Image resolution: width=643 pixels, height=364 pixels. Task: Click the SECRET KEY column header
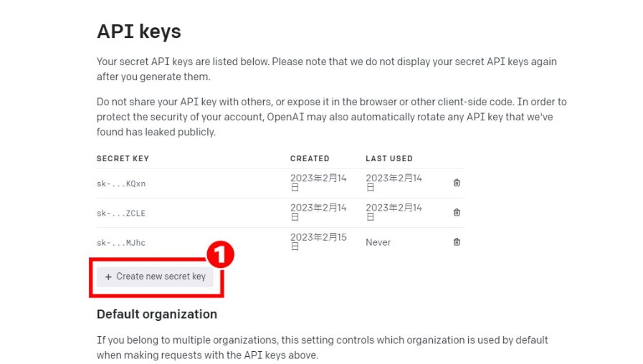[x=123, y=158]
